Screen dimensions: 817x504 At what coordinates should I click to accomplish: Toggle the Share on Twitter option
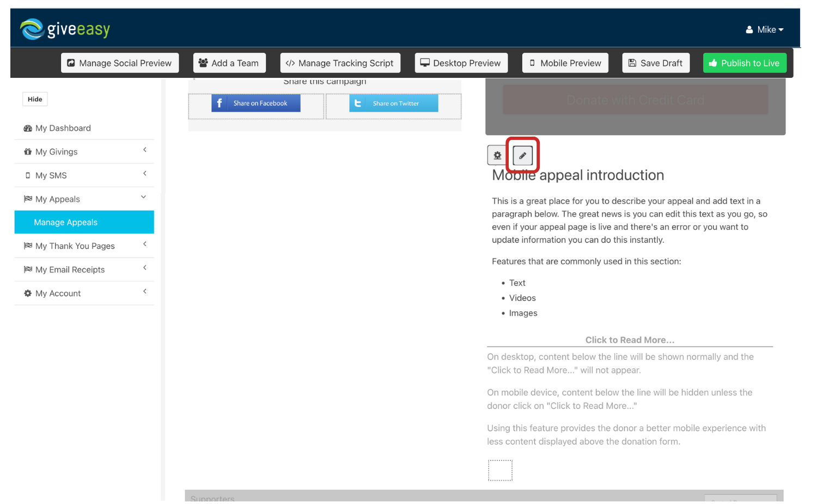pos(393,103)
